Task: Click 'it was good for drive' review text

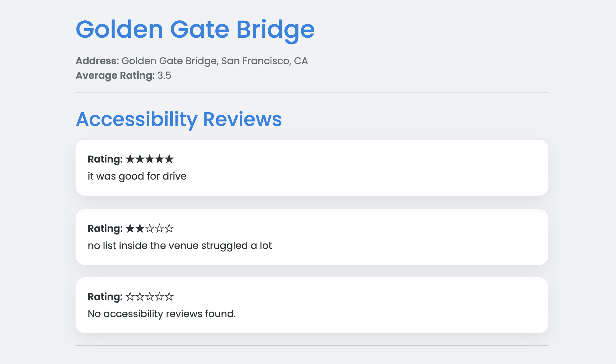Action: tap(137, 176)
